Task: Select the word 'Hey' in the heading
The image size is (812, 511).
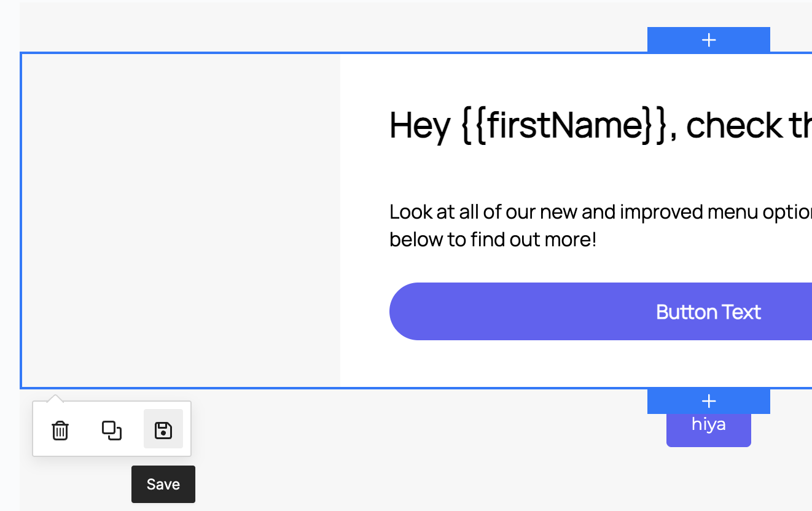Action: click(420, 125)
